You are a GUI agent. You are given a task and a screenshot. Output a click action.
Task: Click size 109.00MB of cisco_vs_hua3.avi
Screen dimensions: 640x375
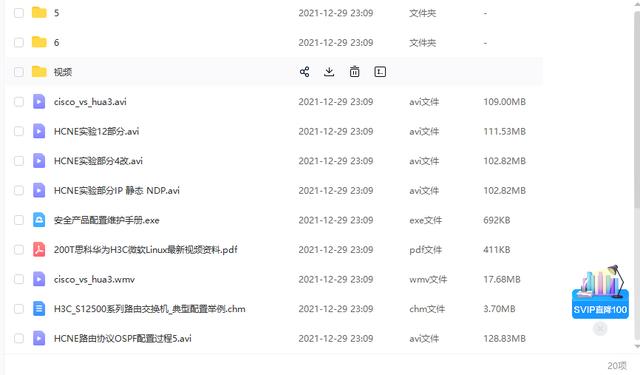(x=504, y=102)
